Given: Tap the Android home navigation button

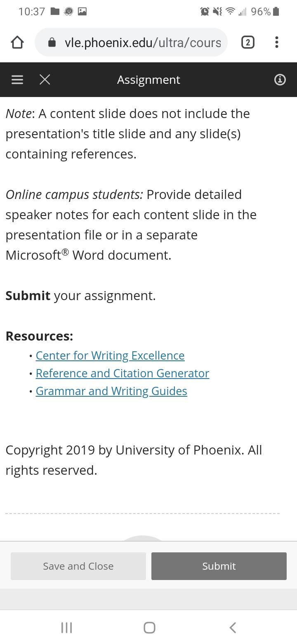Looking at the screenshot, I should (149, 628).
